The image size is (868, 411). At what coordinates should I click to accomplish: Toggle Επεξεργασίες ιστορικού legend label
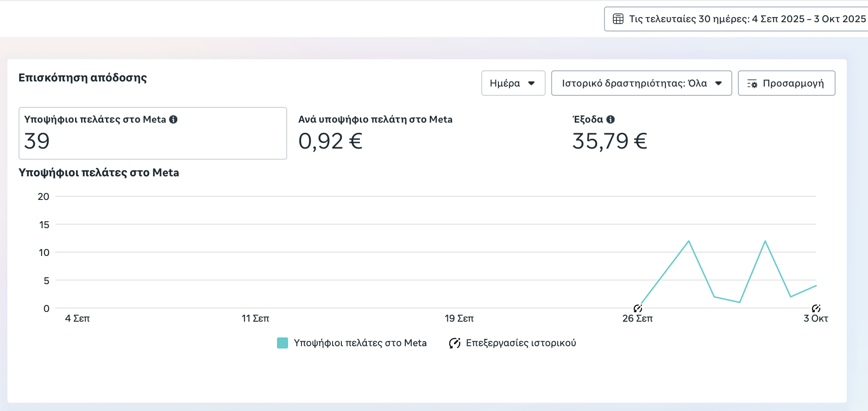(521, 343)
